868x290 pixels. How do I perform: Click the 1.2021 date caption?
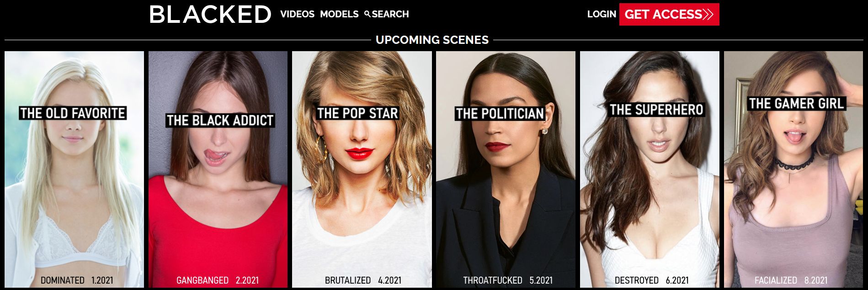coord(102,280)
